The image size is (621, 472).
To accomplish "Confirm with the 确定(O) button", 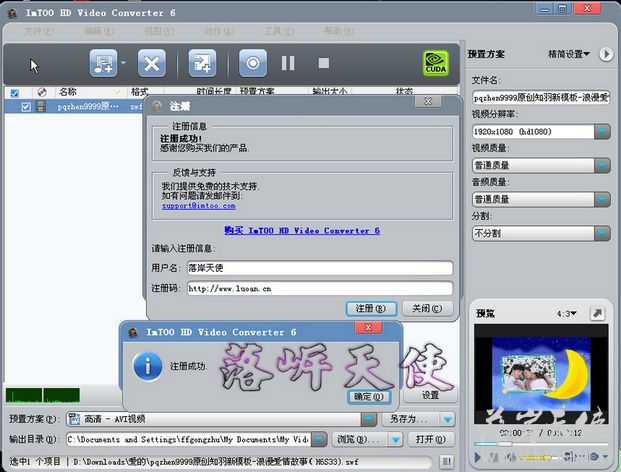I will click(369, 397).
